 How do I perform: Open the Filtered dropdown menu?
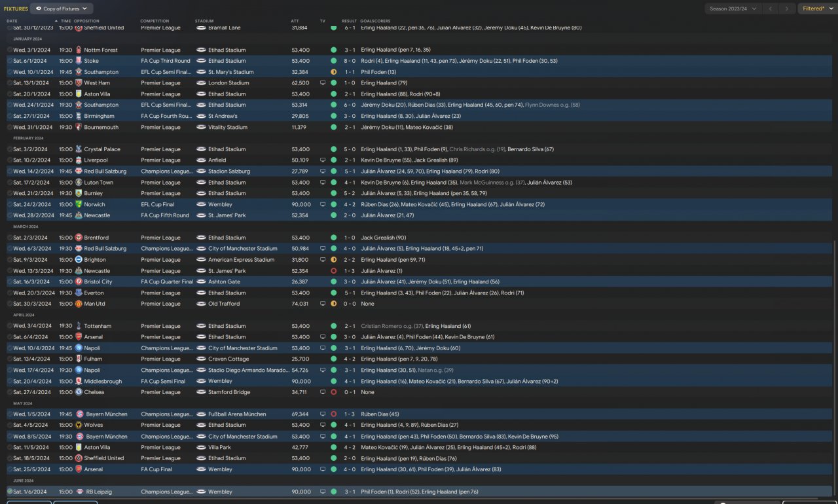tap(817, 9)
